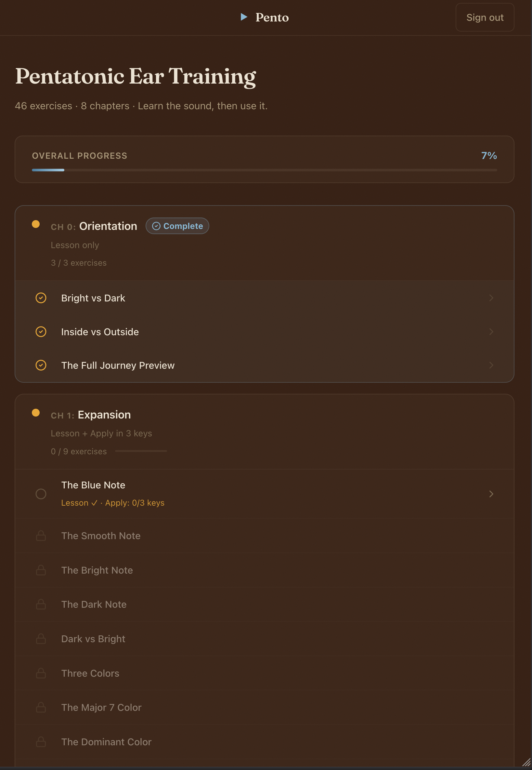Open The Full Journey Preview via its chevron

491,365
